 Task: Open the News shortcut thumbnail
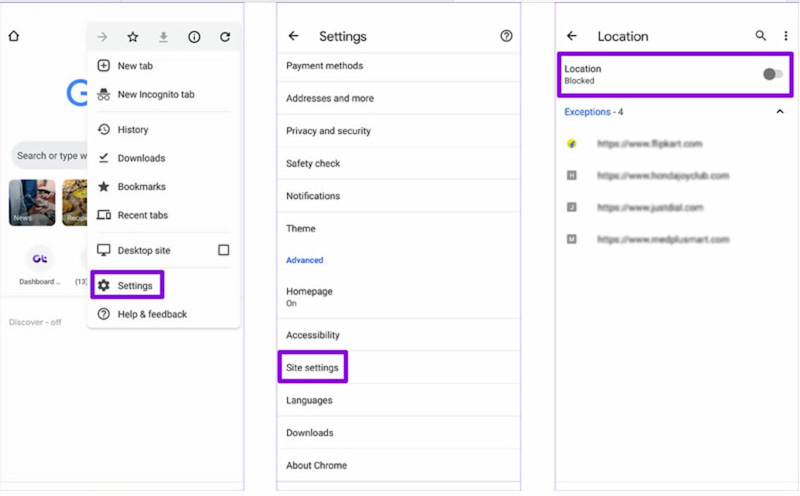[32, 202]
